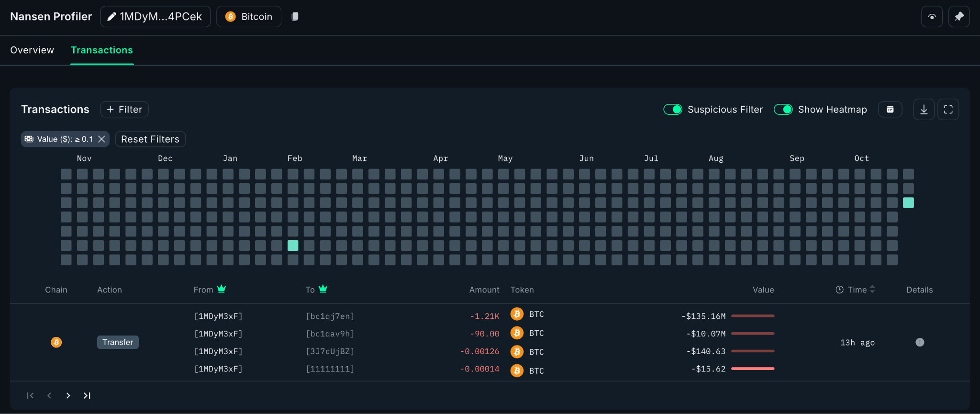Download transactions with download icon
The image size is (980, 414).
point(924,110)
